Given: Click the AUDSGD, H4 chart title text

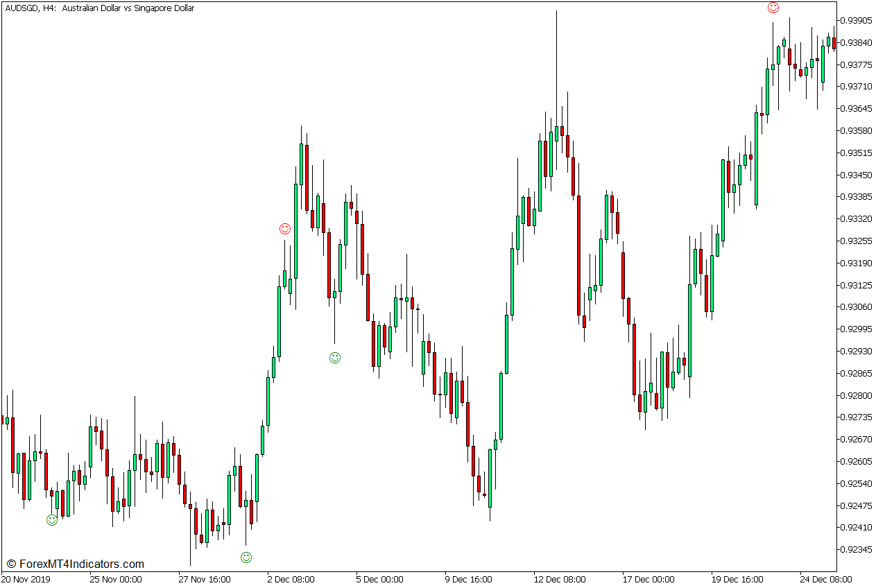Looking at the screenshot, I should tap(98, 8).
